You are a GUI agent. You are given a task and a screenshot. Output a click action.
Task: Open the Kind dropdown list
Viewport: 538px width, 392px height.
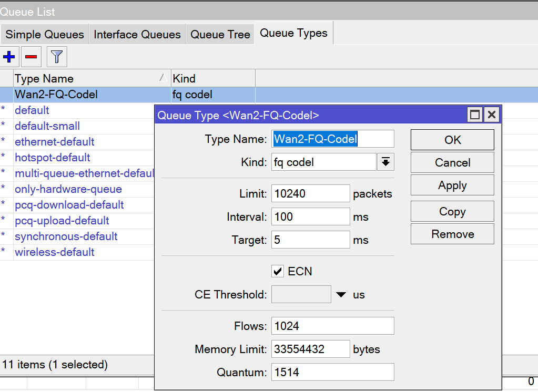pyautogui.click(x=385, y=162)
